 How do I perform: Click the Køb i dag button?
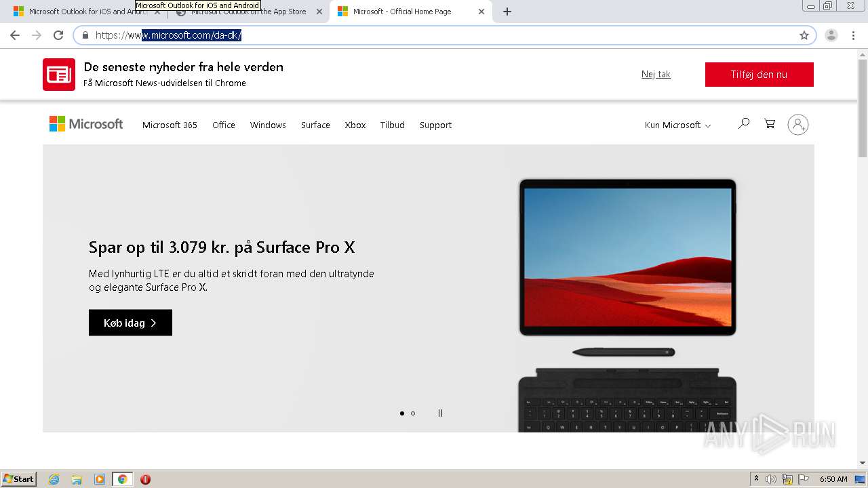click(x=130, y=323)
